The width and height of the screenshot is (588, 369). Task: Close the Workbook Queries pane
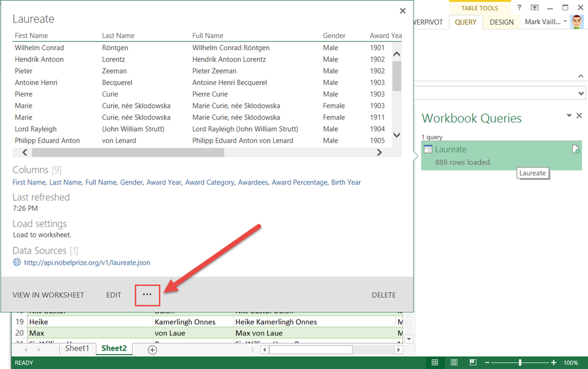(579, 116)
